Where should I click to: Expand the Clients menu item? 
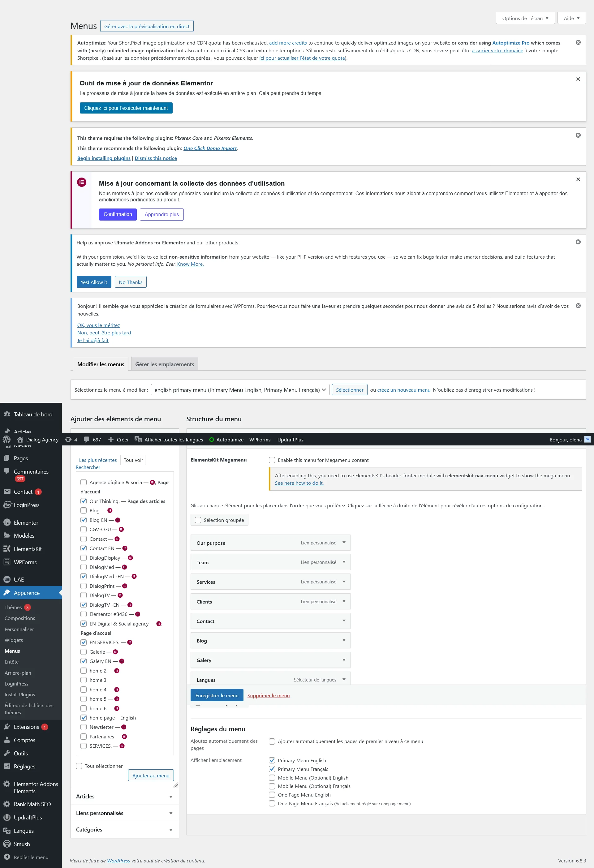coord(344,601)
